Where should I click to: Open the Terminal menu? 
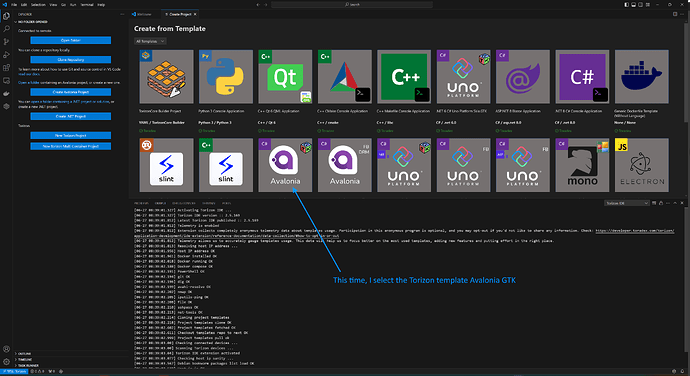87,4
